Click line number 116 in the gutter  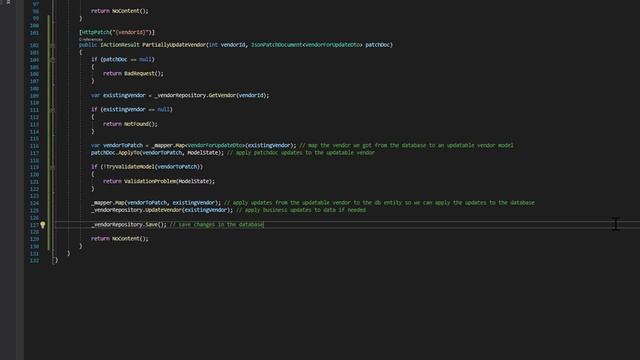[34, 146]
